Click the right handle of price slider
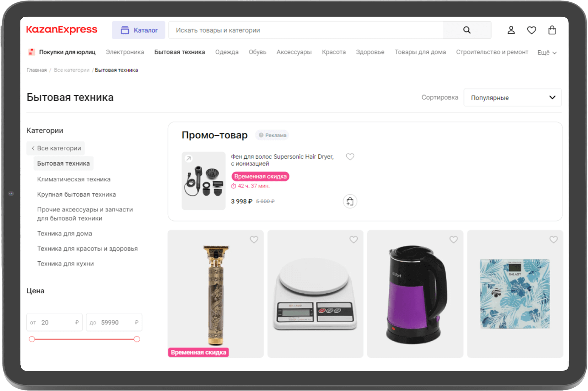 pyautogui.click(x=137, y=339)
